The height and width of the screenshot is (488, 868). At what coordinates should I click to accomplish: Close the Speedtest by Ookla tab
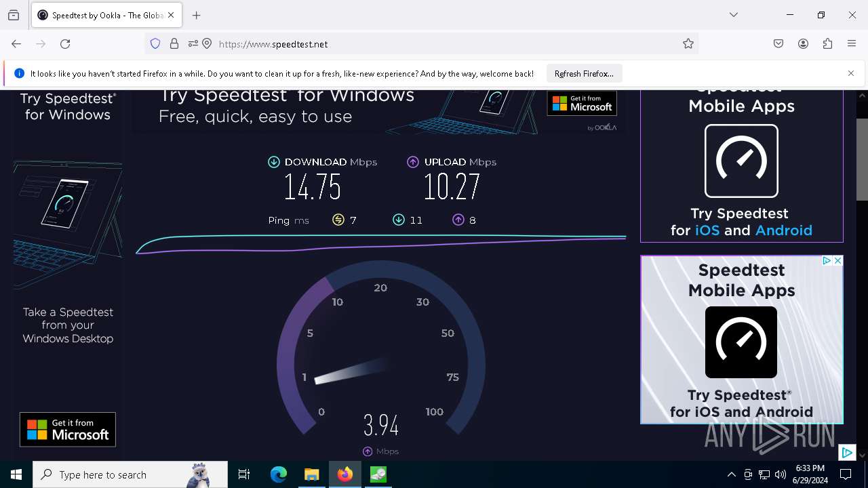(171, 15)
